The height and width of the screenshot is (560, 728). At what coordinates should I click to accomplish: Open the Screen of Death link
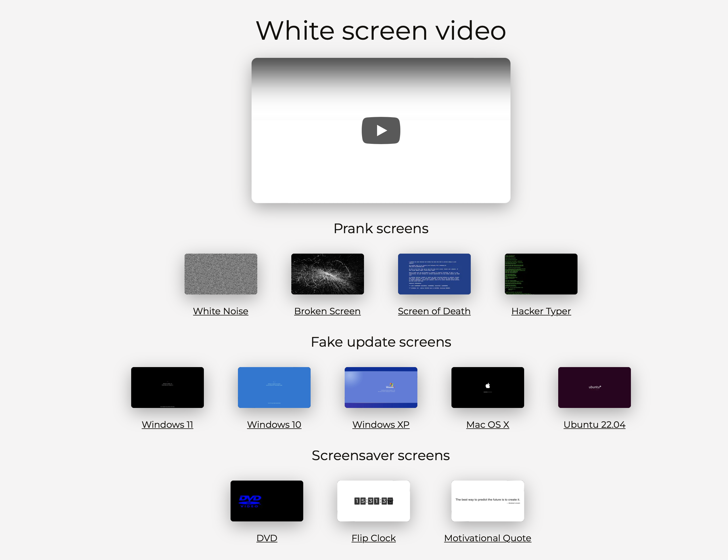click(x=434, y=311)
